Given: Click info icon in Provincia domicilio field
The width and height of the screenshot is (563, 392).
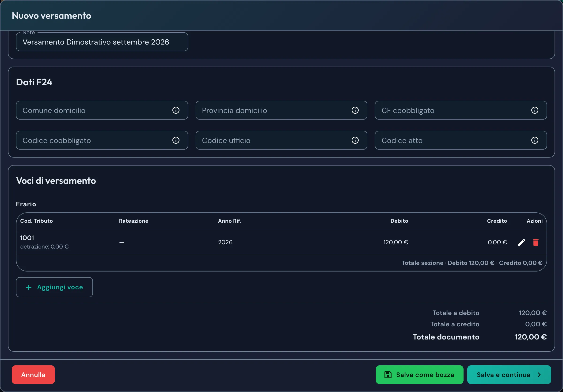Looking at the screenshot, I should pos(355,110).
